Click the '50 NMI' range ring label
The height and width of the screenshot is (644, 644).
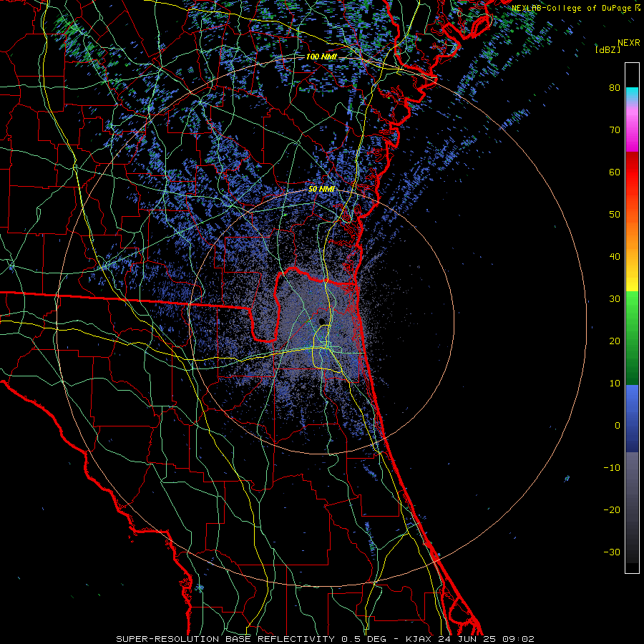click(321, 190)
